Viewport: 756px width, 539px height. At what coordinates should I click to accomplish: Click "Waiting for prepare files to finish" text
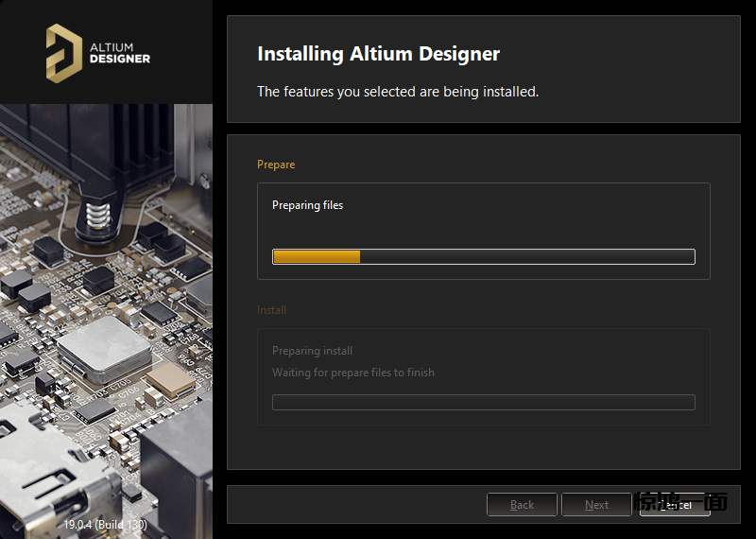point(353,373)
